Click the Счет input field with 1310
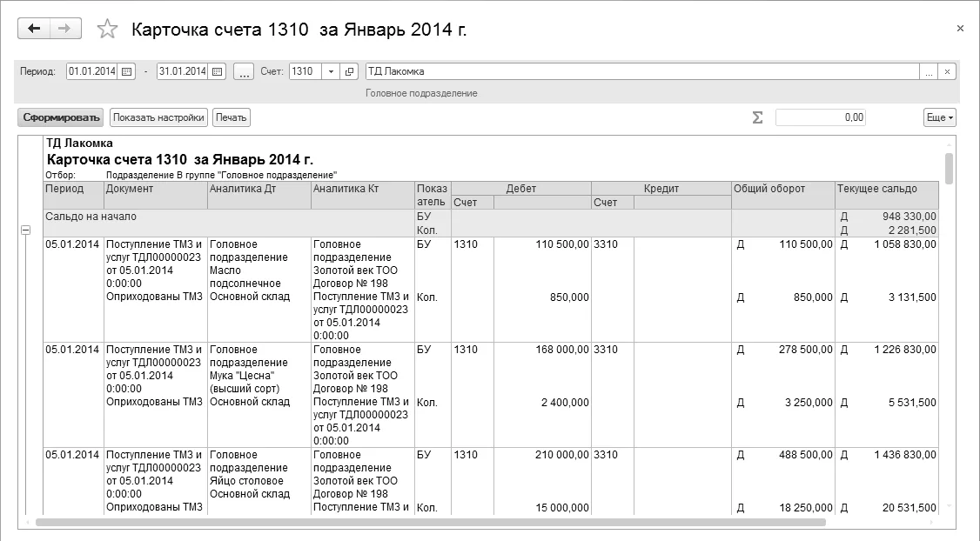Viewport: 980px width, 541px height. point(305,72)
